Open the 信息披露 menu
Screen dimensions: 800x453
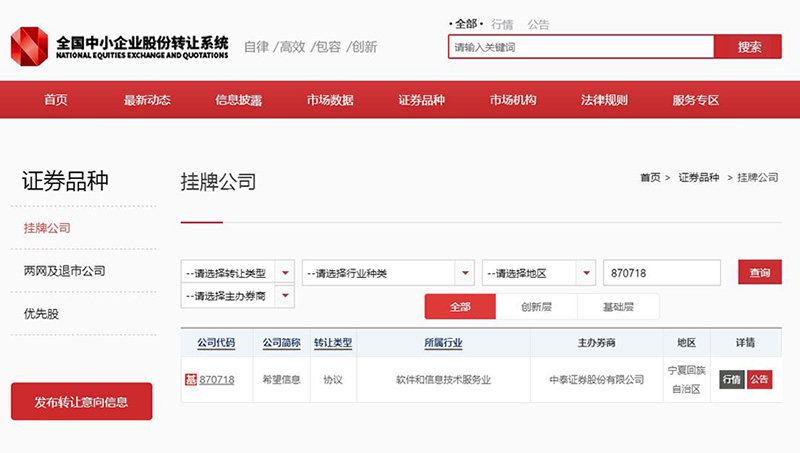pyautogui.click(x=238, y=100)
